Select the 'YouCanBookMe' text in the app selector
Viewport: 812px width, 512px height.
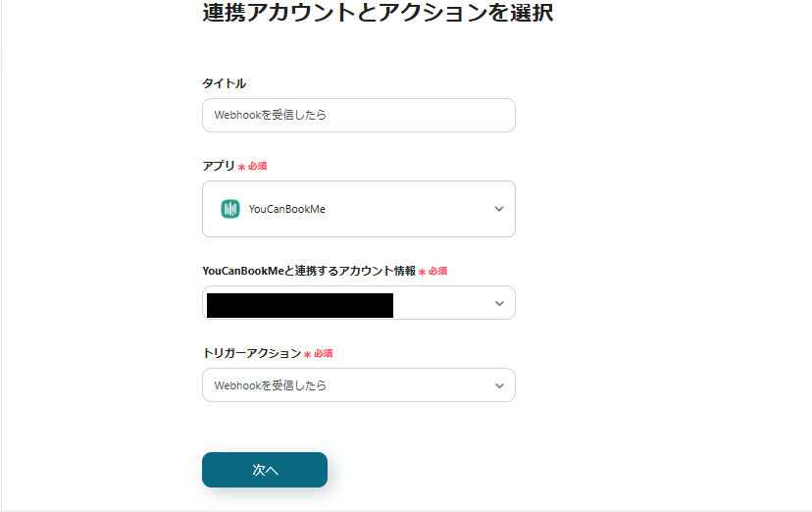click(x=286, y=209)
